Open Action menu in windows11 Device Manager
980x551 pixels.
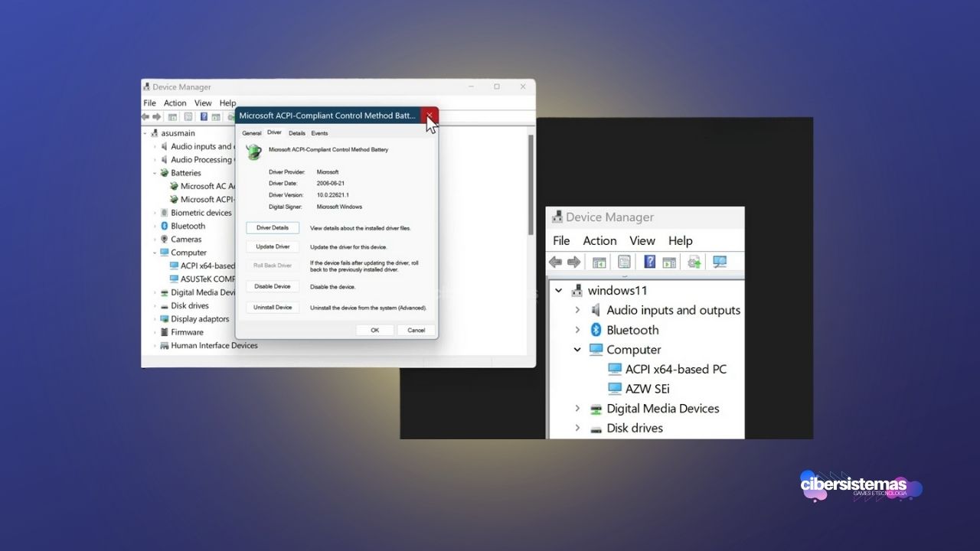point(599,240)
